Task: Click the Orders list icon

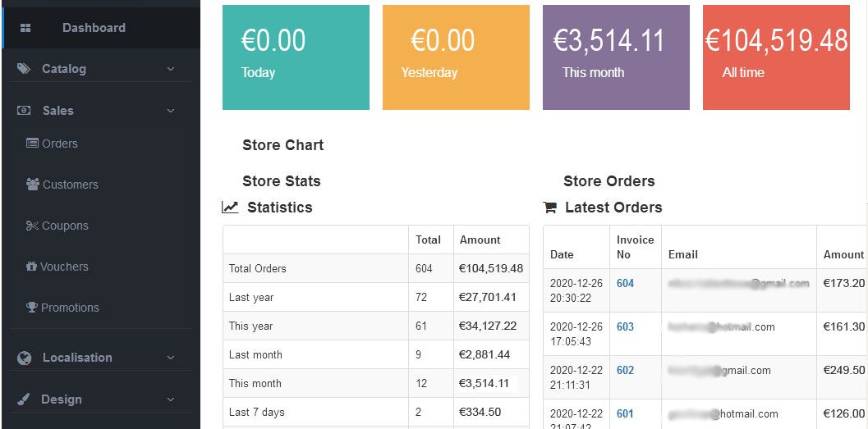Action: [x=33, y=144]
